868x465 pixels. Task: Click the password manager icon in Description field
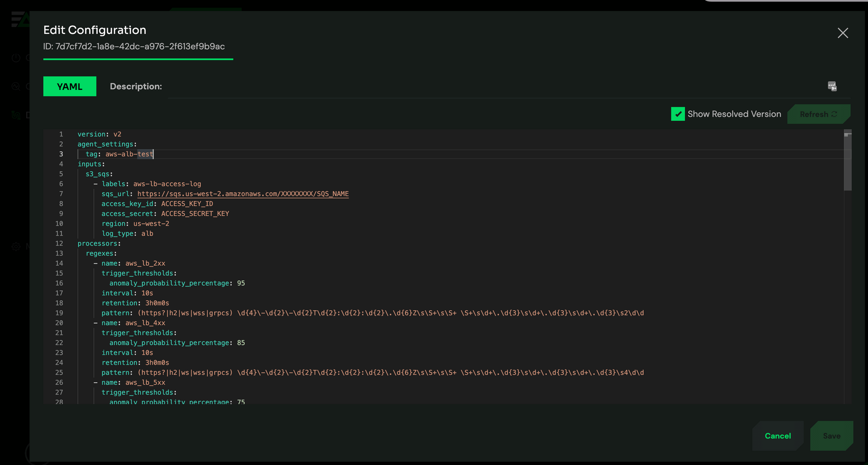(x=832, y=86)
